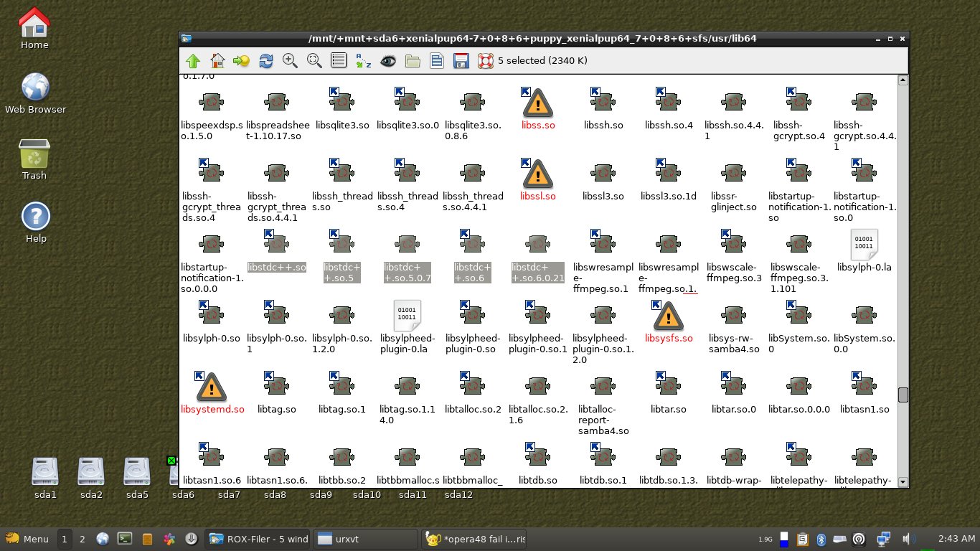Rescan the directory contents
The image size is (980, 551).
(266, 61)
